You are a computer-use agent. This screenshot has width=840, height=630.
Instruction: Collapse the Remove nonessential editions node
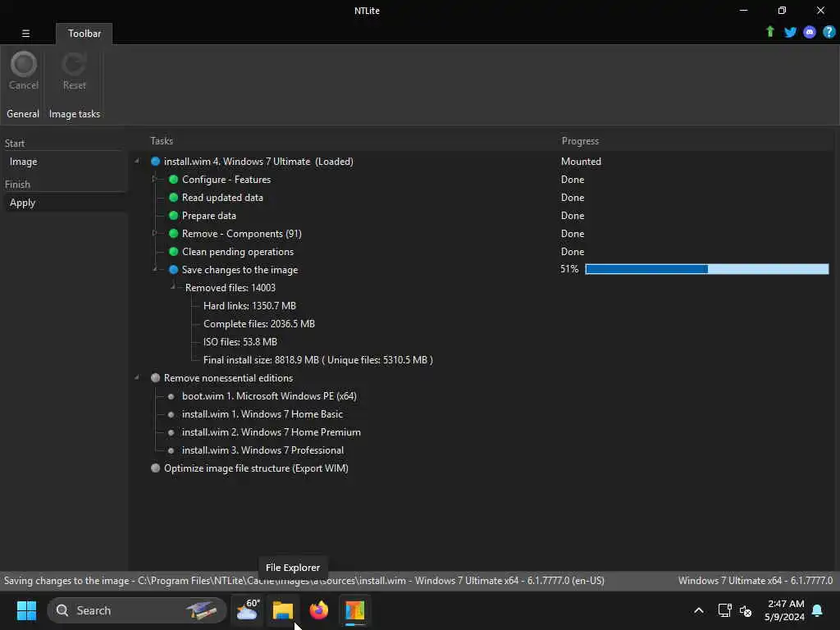pos(137,377)
